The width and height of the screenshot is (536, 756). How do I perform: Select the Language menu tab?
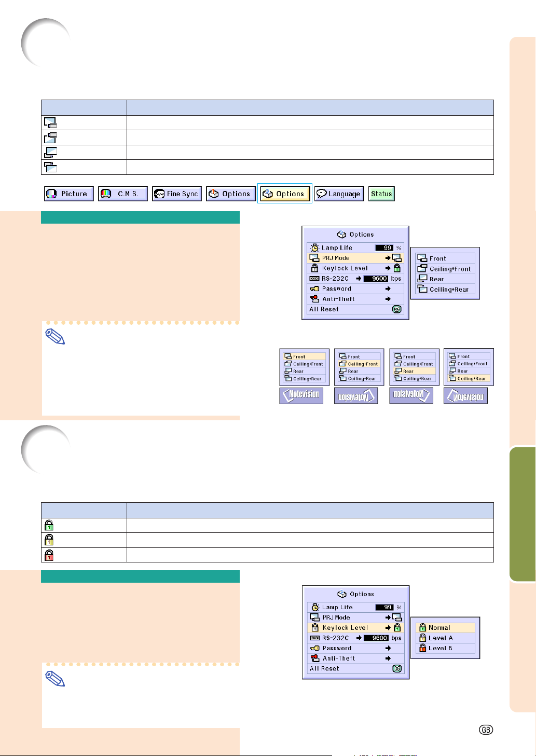pos(339,194)
